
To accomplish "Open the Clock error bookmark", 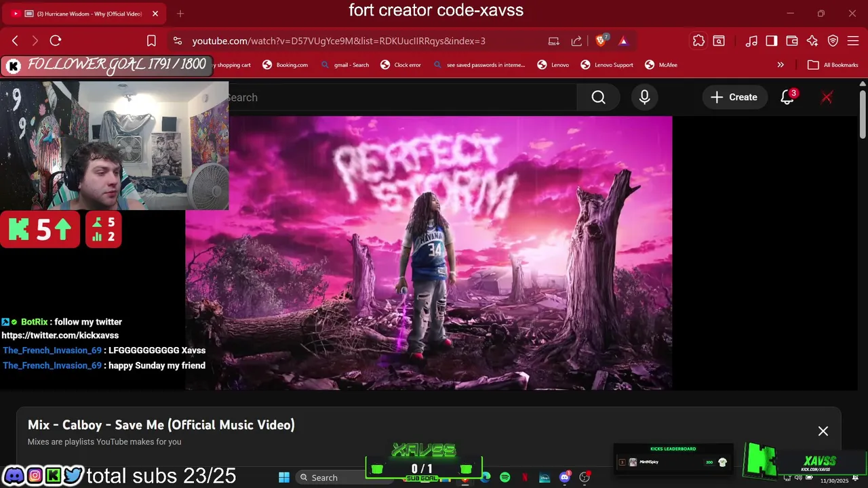I will 400,65.
